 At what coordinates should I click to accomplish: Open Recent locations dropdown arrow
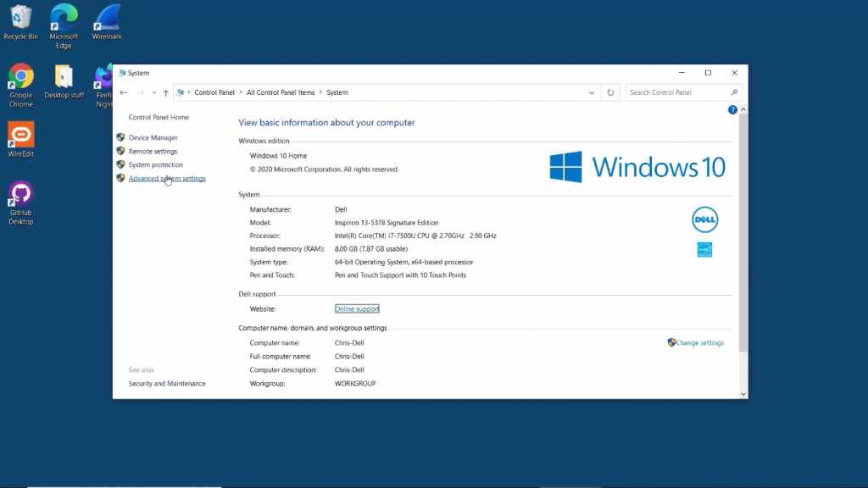pos(154,92)
